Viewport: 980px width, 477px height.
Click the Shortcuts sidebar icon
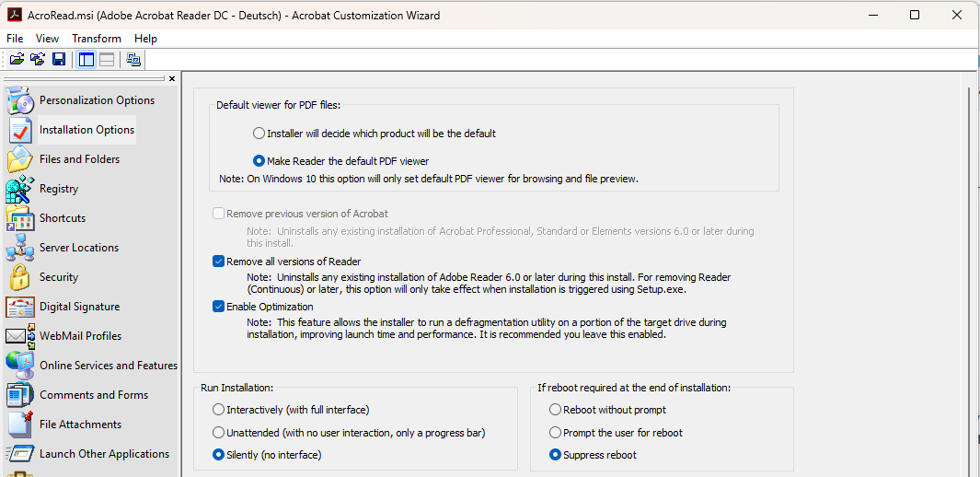20,218
